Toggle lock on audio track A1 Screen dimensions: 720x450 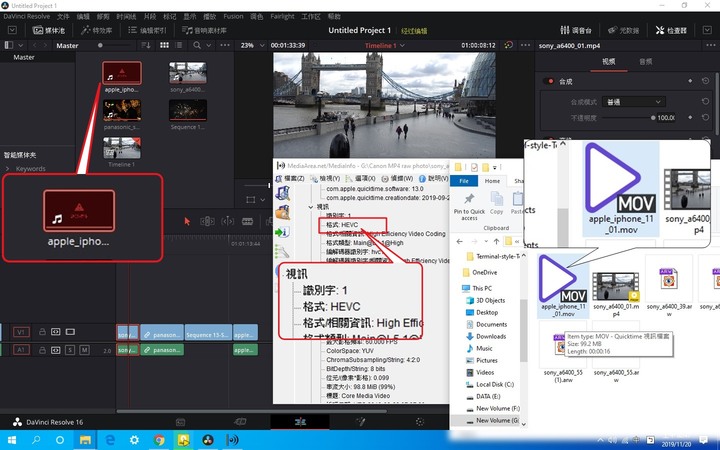42,350
